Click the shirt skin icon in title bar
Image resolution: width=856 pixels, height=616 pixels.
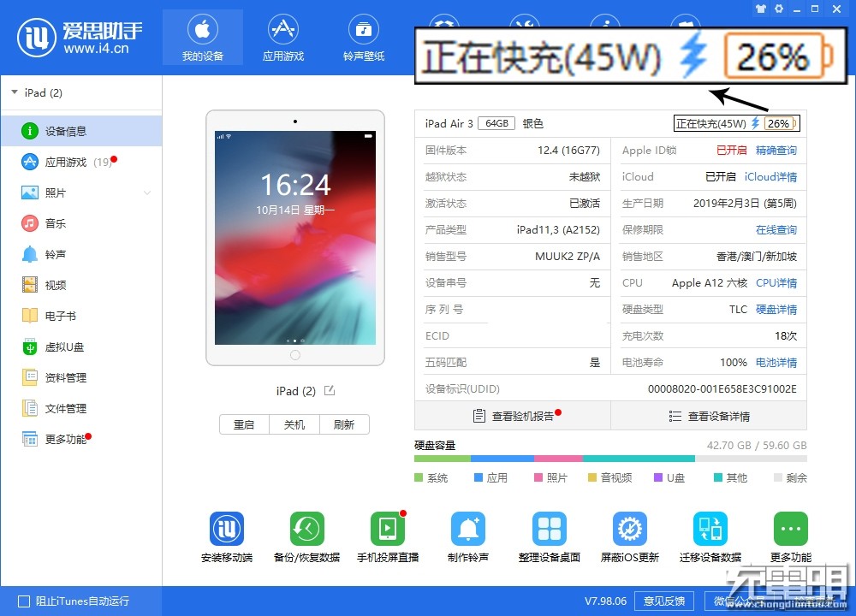click(x=761, y=9)
